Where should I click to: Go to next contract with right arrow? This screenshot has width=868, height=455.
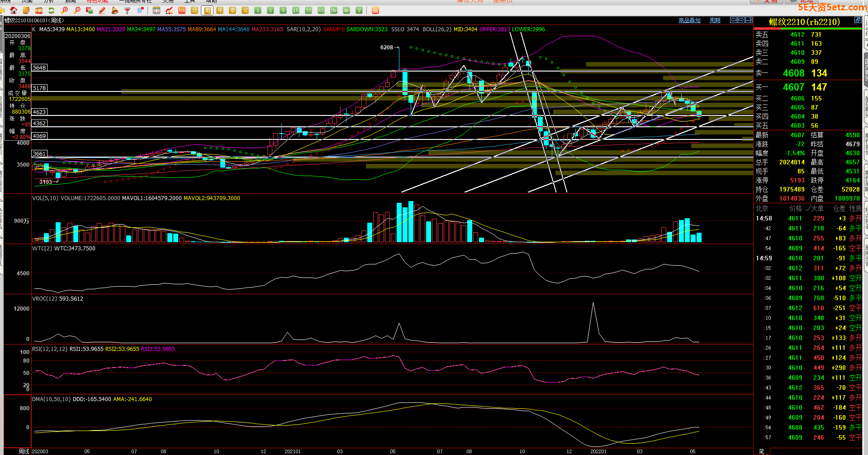pos(741,20)
